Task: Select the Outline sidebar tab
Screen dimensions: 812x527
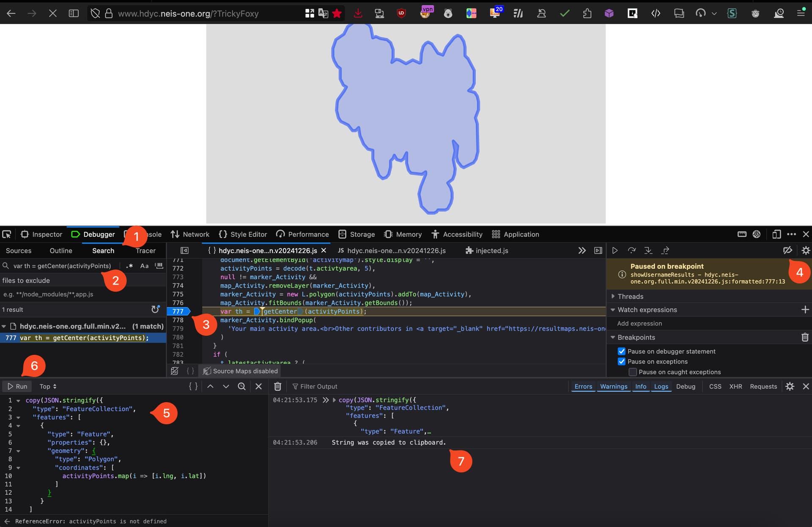Action: (x=61, y=250)
